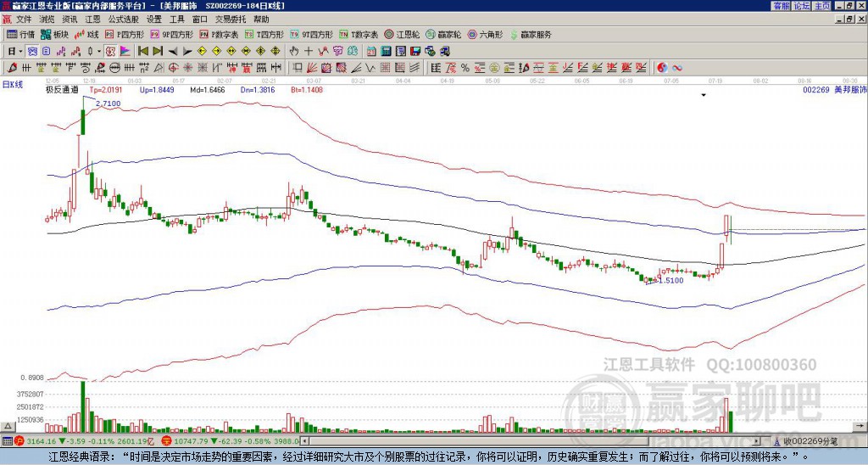Click the 收002269分笔 status entry
The height and width of the screenshot is (465, 868).
click(807, 441)
